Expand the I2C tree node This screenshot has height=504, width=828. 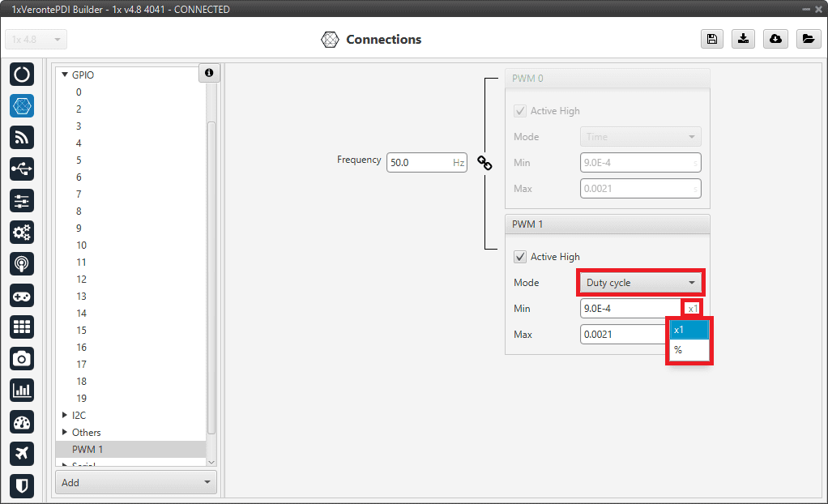tap(65, 415)
